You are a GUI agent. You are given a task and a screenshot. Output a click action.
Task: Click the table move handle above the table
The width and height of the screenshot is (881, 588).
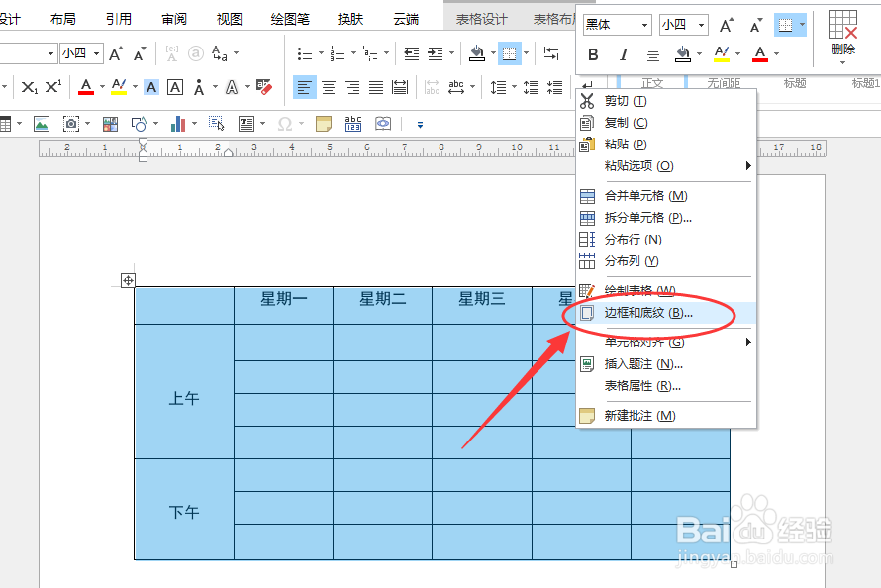click(128, 281)
